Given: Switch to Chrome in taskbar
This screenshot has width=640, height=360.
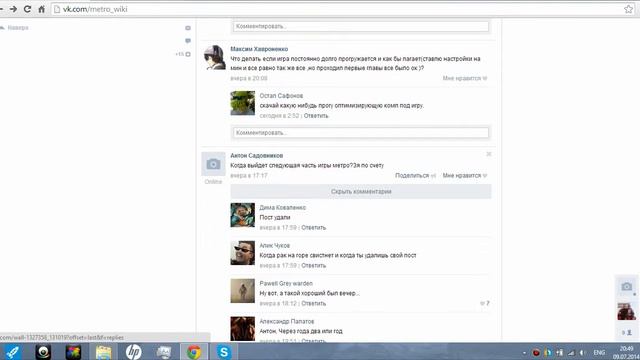Looking at the screenshot, I should [194, 352].
